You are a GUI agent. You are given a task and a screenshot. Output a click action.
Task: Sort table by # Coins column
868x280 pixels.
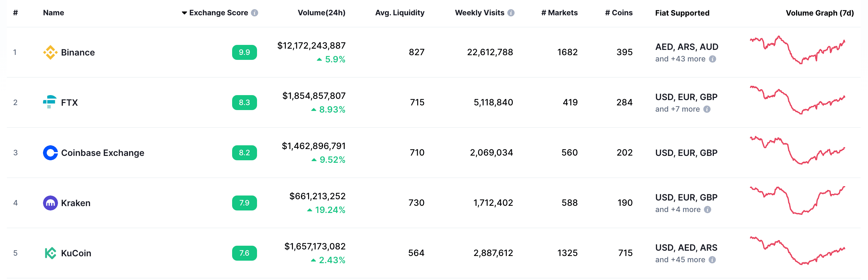tap(619, 13)
